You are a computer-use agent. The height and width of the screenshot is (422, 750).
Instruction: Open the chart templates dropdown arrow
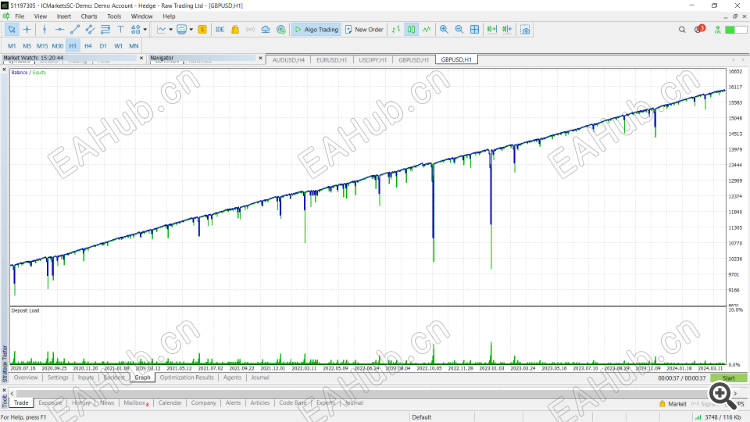pos(191,30)
